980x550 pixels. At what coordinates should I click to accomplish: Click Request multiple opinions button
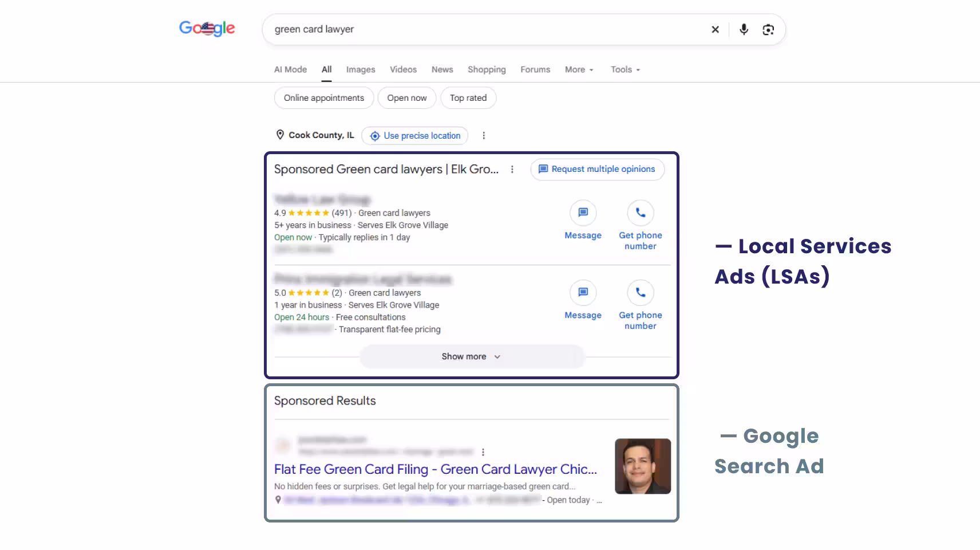pos(597,169)
